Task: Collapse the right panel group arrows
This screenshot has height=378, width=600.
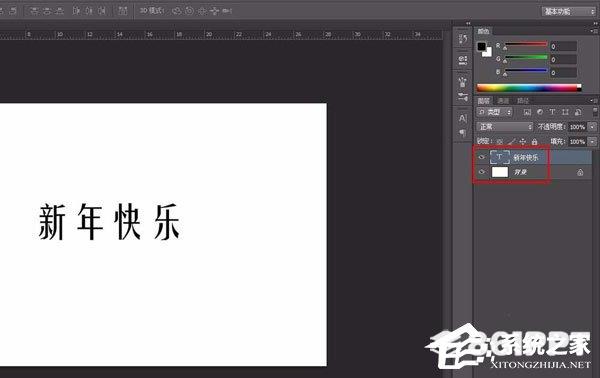Action: (595, 23)
